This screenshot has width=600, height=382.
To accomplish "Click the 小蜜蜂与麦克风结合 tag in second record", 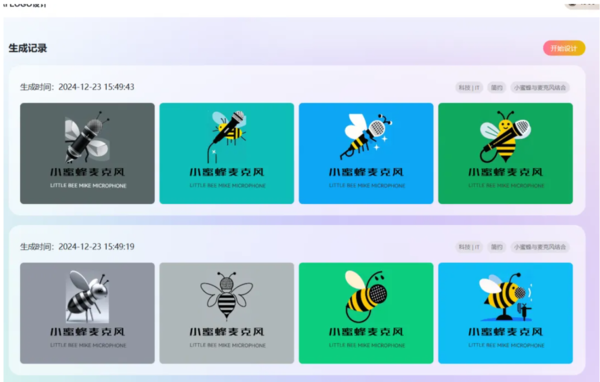I will click(x=540, y=247).
